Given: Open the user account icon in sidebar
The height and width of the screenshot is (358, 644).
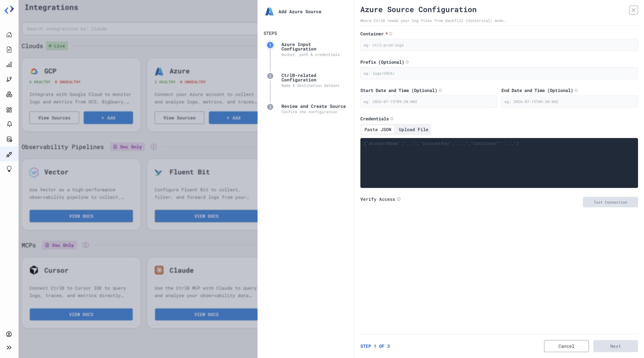Looking at the screenshot, I should 9,334.
